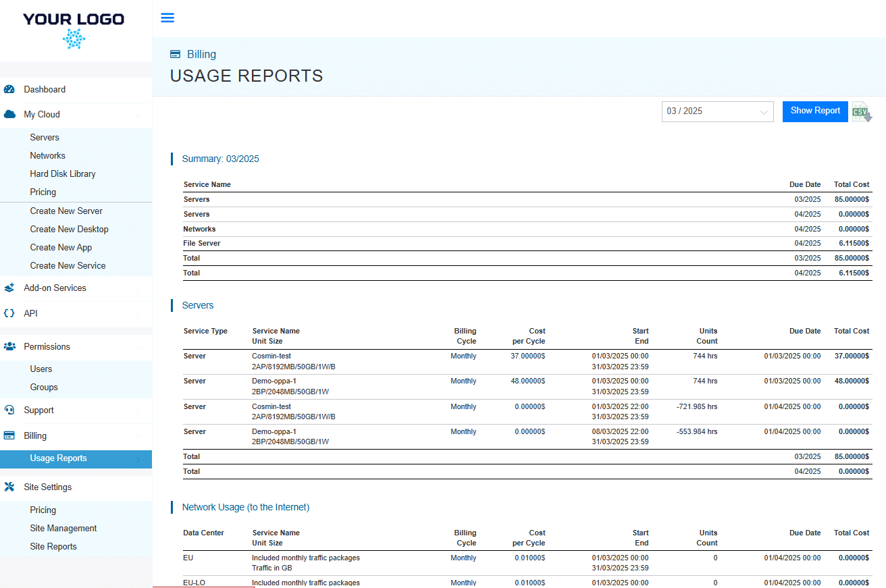This screenshot has height=588, width=886.
Task: Download the report via the CSV icon
Action: click(x=861, y=111)
